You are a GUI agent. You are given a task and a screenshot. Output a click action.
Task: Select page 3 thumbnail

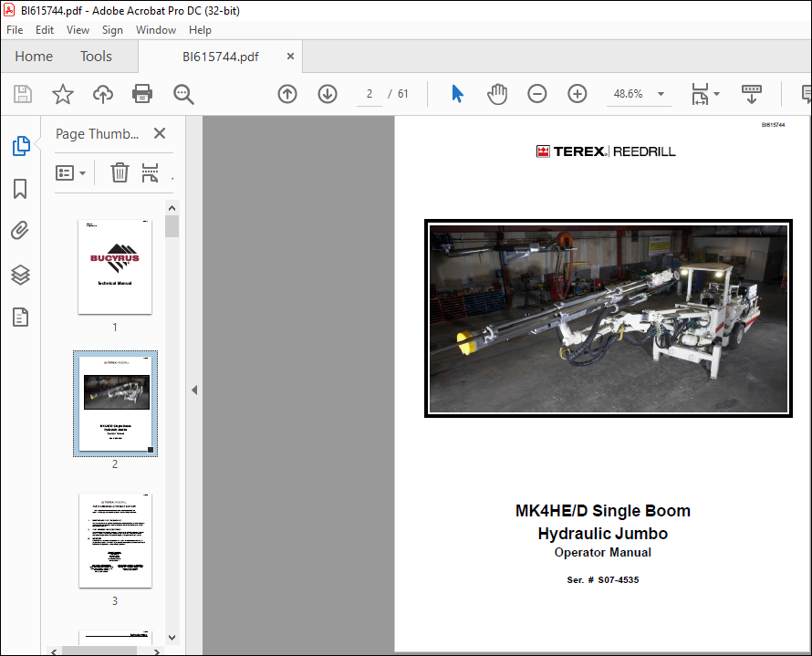pyautogui.click(x=115, y=540)
